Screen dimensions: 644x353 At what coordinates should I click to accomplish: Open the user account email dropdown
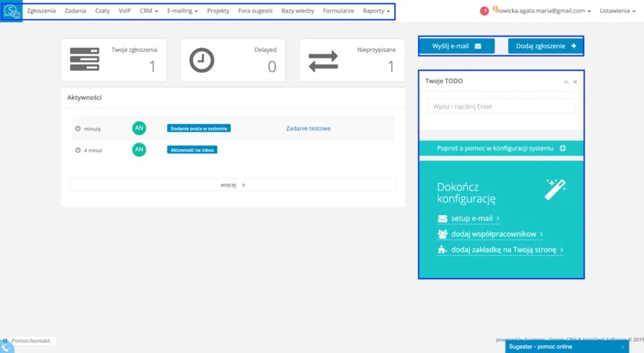(x=544, y=11)
